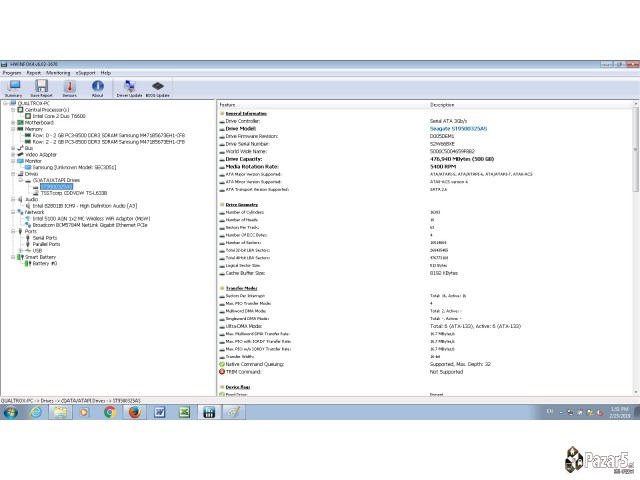Open the Summary toolbar icon
Image resolution: width=640 pixels, height=480 pixels.
click(13, 89)
